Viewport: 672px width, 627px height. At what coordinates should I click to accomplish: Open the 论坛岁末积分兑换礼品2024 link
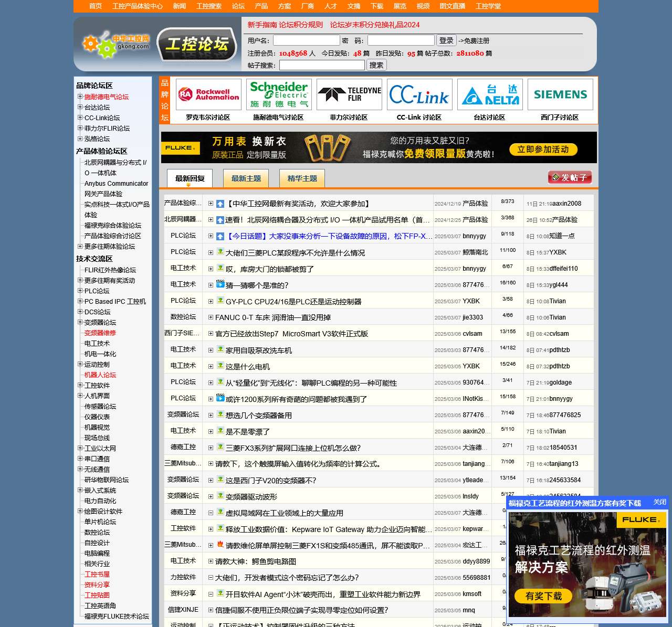click(x=375, y=25)
